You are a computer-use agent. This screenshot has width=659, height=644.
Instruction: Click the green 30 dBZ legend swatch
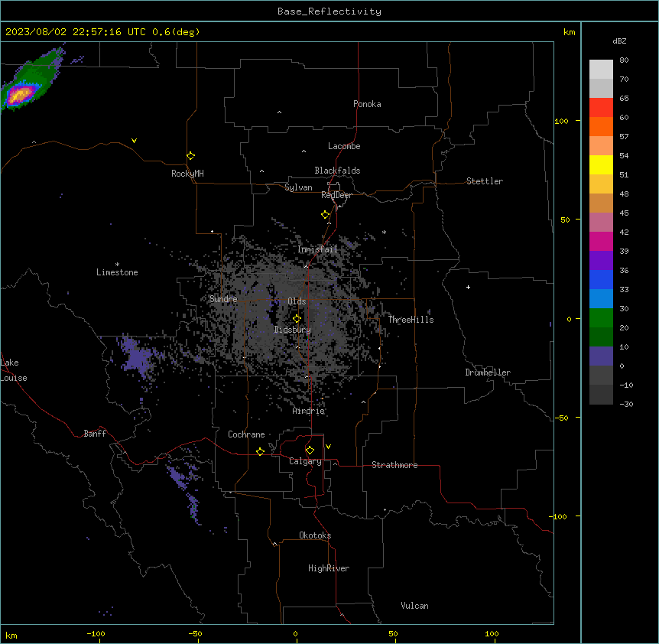point(601,318)
